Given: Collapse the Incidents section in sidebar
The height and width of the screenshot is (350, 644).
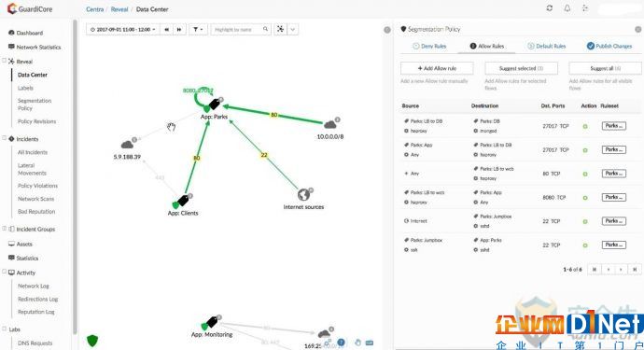Looking at the screenshot, I should (4, 138).
